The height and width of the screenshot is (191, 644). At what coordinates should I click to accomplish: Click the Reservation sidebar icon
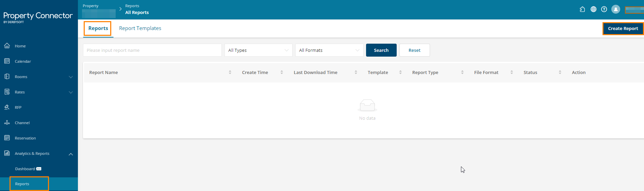tap(7, 138)
